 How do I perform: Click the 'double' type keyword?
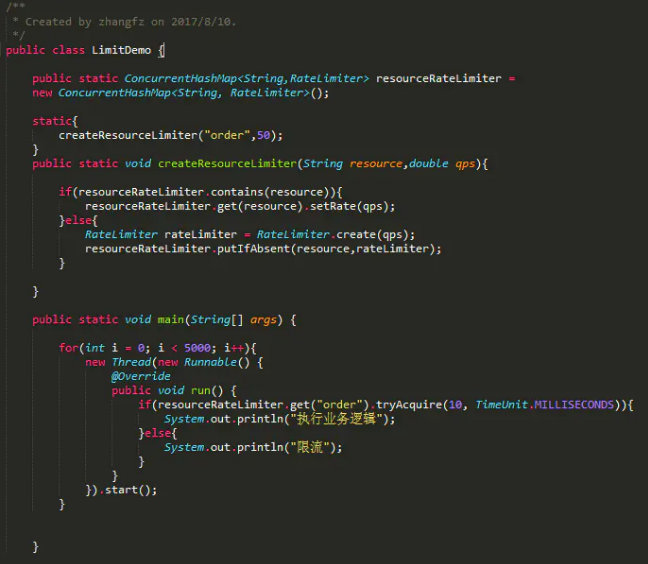429,164
